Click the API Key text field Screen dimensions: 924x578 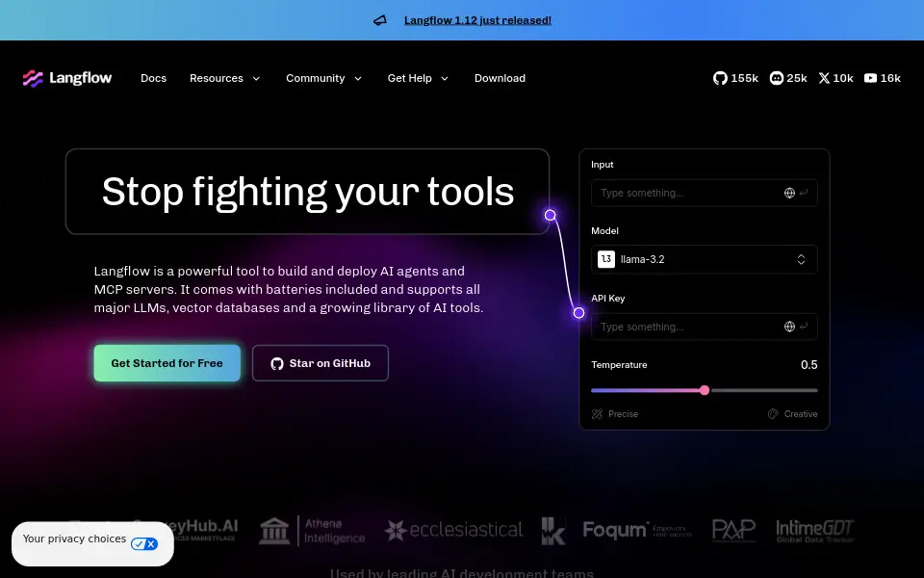point(705,327)
